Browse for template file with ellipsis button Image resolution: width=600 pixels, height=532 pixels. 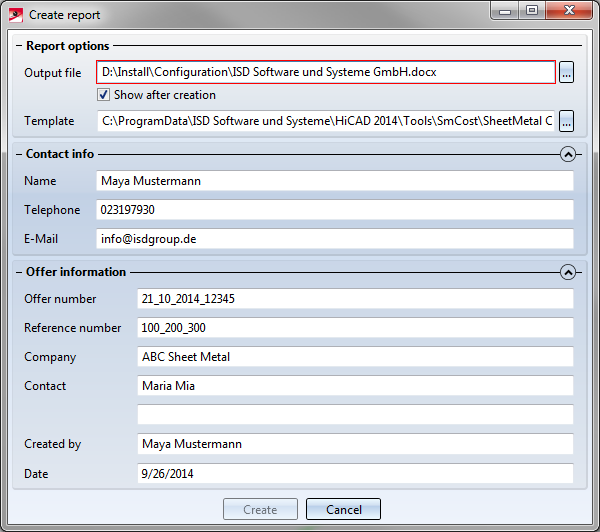tap(566, 121)
